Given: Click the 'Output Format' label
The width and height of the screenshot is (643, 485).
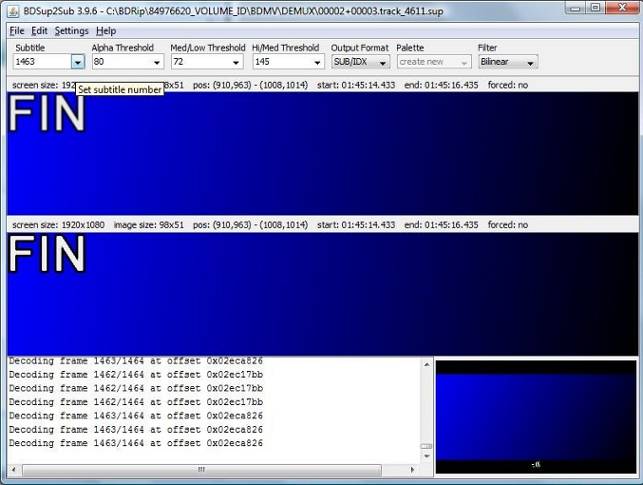Looking at the screenshot, I should 360,48.
